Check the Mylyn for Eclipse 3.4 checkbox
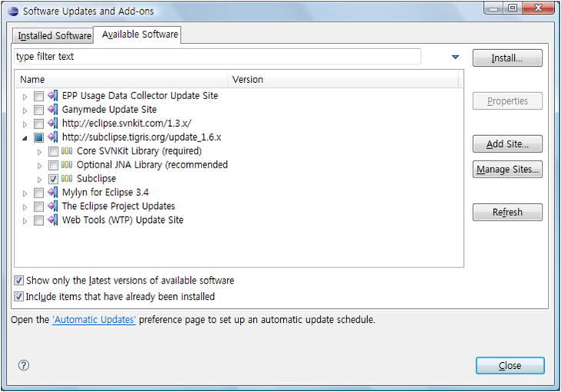Viewport: 561px width, 392px height. click(x=38, y=193)
